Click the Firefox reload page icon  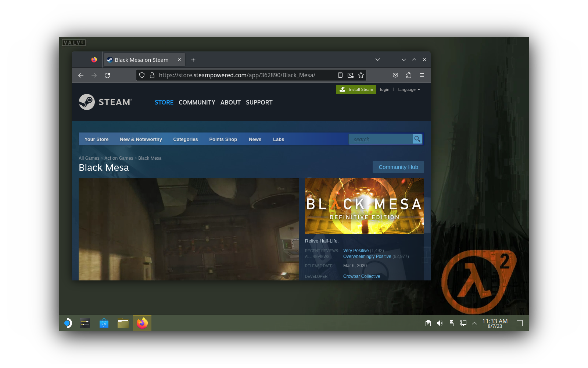tap(107, 75)
